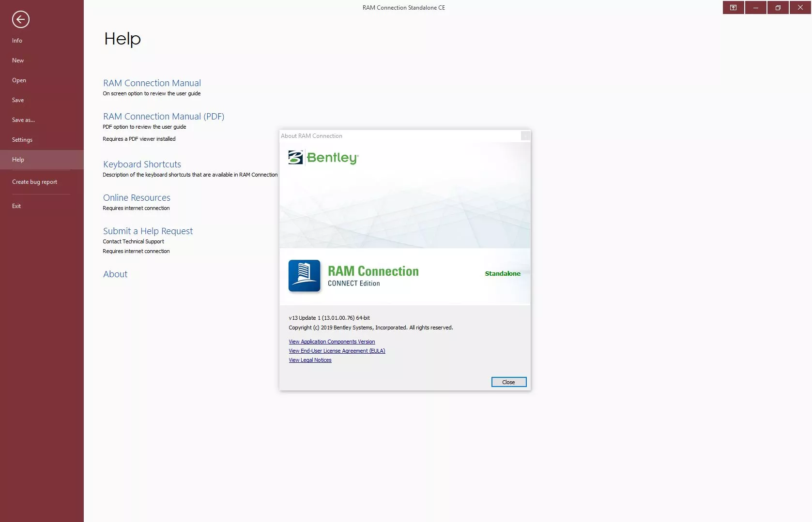Click Create bug report
This screenshot has width=812, height=522.
click(34, 182)
